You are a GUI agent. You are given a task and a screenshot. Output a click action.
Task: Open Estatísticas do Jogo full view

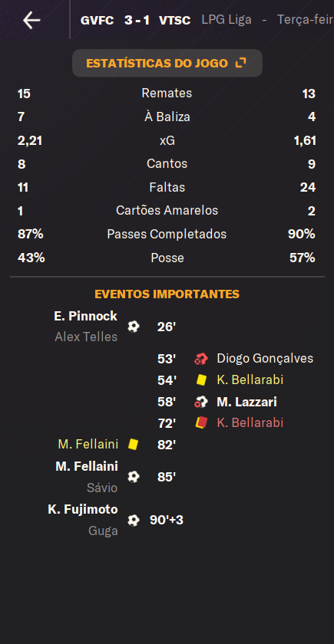(167, 63)
